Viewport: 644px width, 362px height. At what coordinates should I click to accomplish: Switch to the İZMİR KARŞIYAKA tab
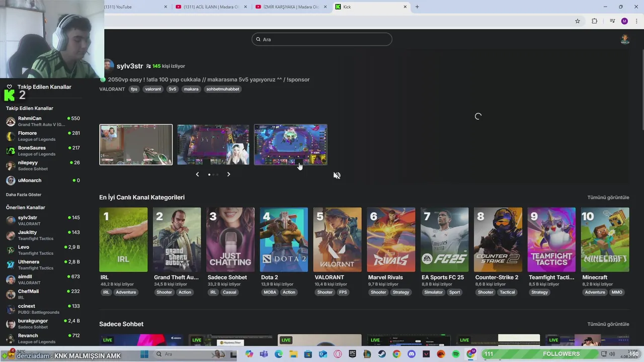(x=290, y=7)
